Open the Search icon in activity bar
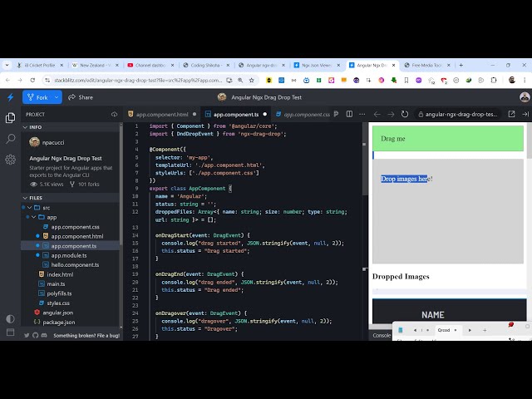 pyautogui.click(x=10, y=138)
